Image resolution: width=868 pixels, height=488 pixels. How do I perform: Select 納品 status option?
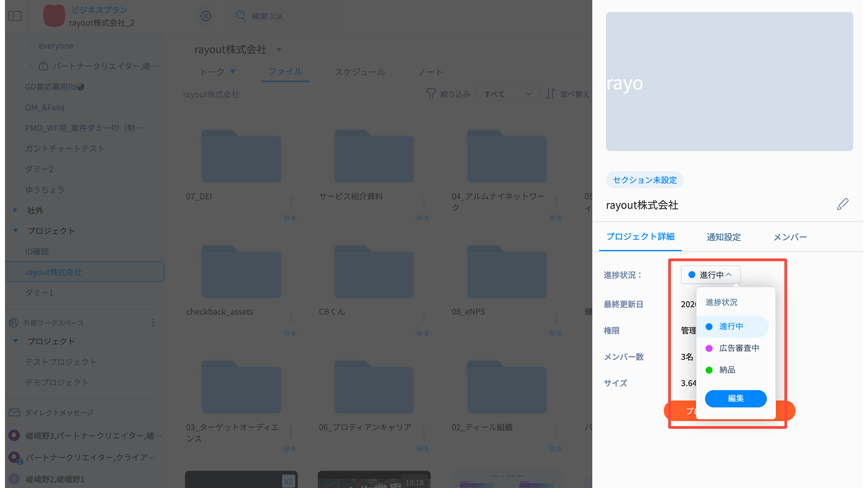point(727,370)
